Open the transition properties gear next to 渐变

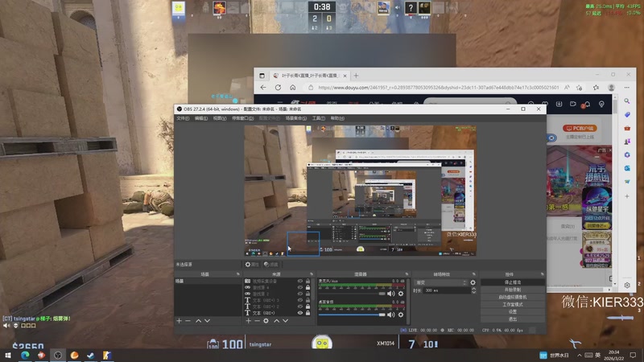pyautogui.click(x=473, y=282)
